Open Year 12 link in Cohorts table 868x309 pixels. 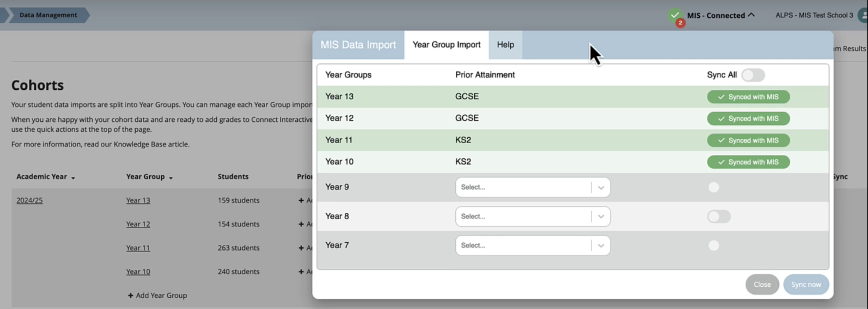[138, 224]
